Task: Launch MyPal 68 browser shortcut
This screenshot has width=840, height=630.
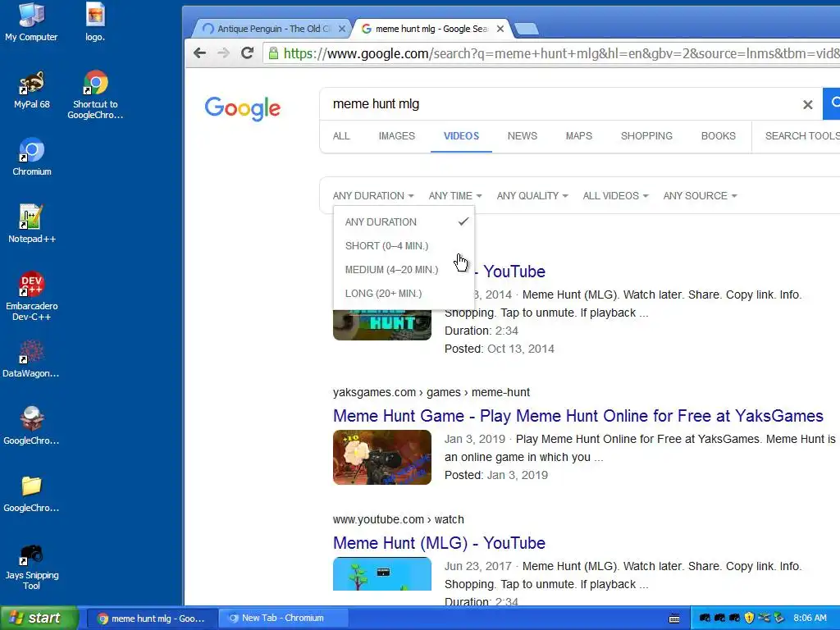Action: tap(32, 89)
